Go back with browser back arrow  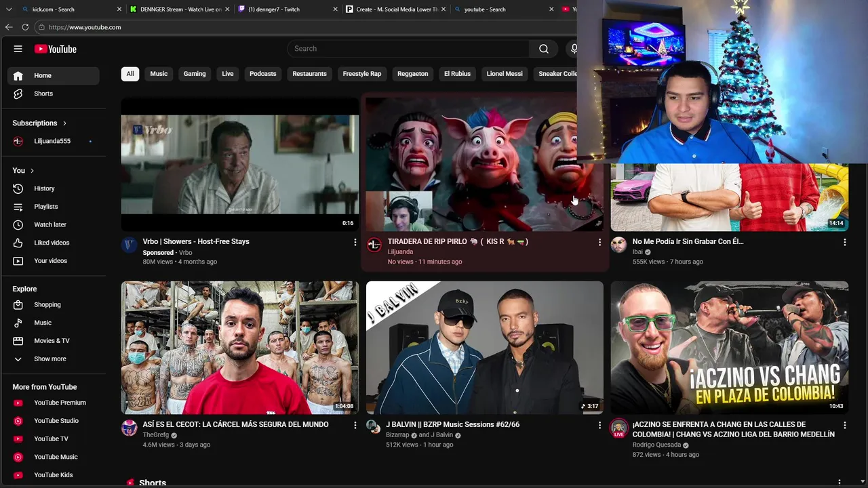pyautogui.click(x=9, y=27)
